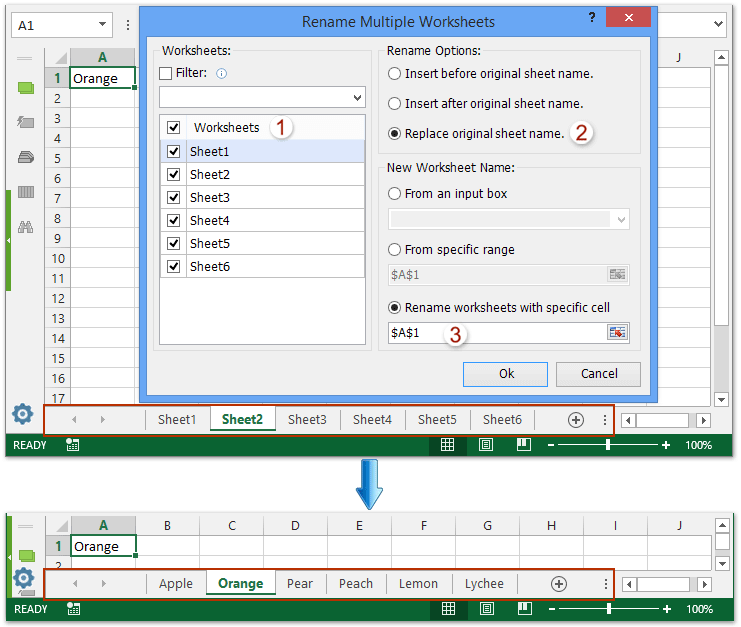The width and height of the screenshot is (741, 627).
Task: Click the help question mark in dialog title
Action: (x=591, y=18)
